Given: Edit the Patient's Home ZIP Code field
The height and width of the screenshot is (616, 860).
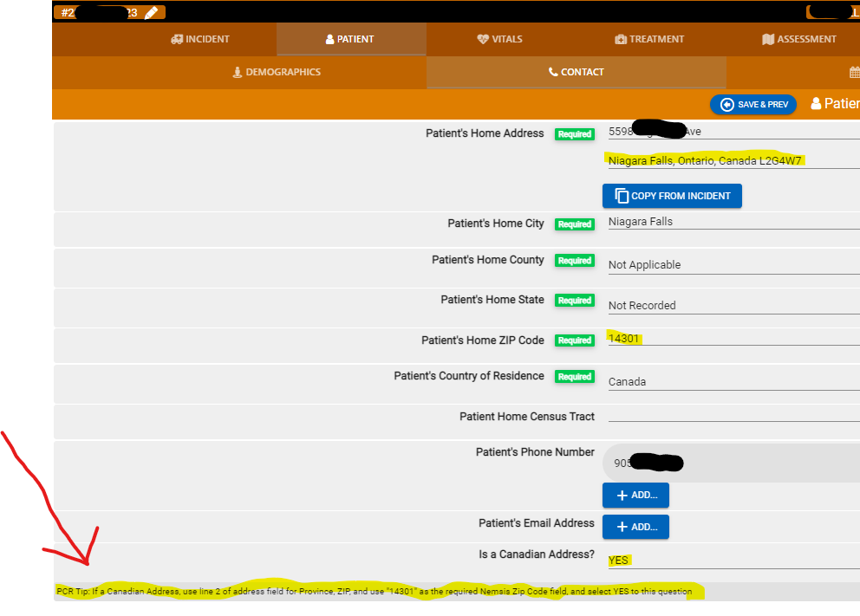Looking at the screenshot, I should click(x=733, y=339).
